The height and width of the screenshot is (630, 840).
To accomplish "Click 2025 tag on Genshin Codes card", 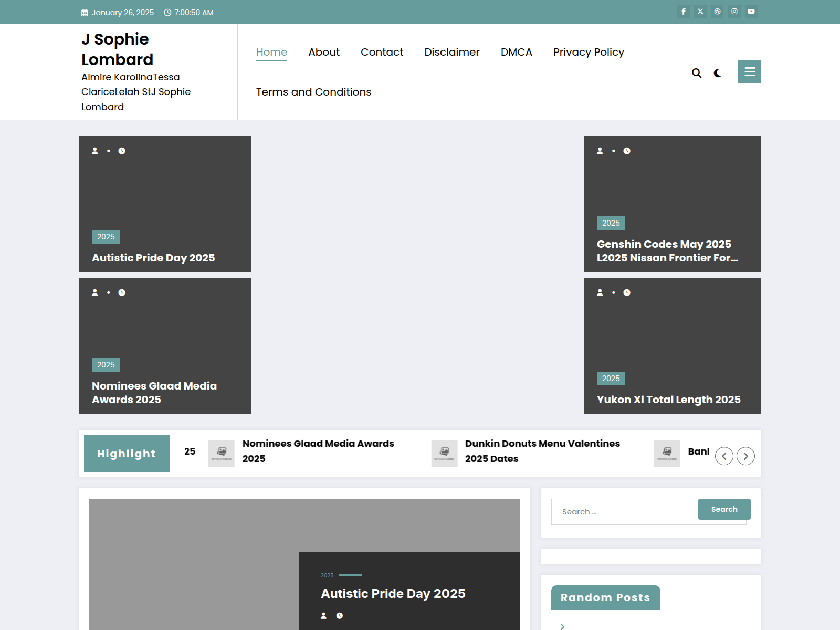I will tap(611, 223).
